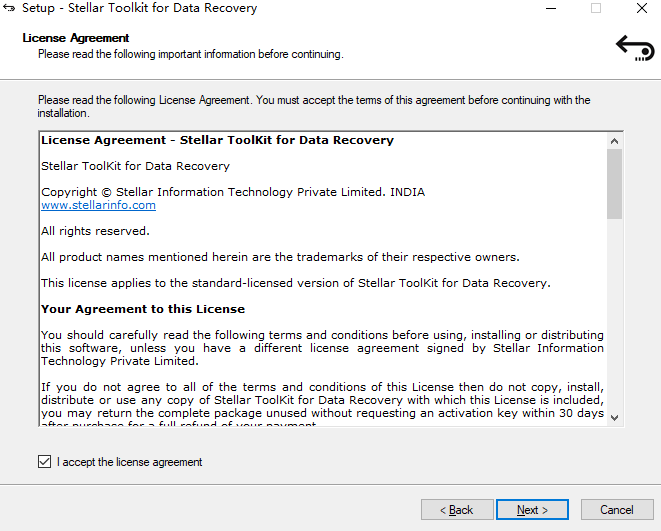Click the 'All rights reserved.' line
Image resolution: width=661 pixels, height=531 pixels.
(x=95, y=231)
